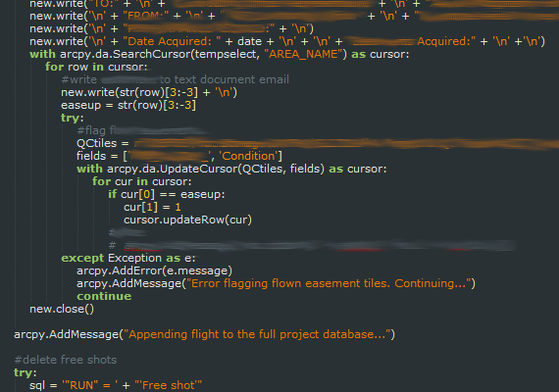Screen dimensions: 559x392
Task: Click 'except Exception as e:' line
Action: tap(128, 258)
